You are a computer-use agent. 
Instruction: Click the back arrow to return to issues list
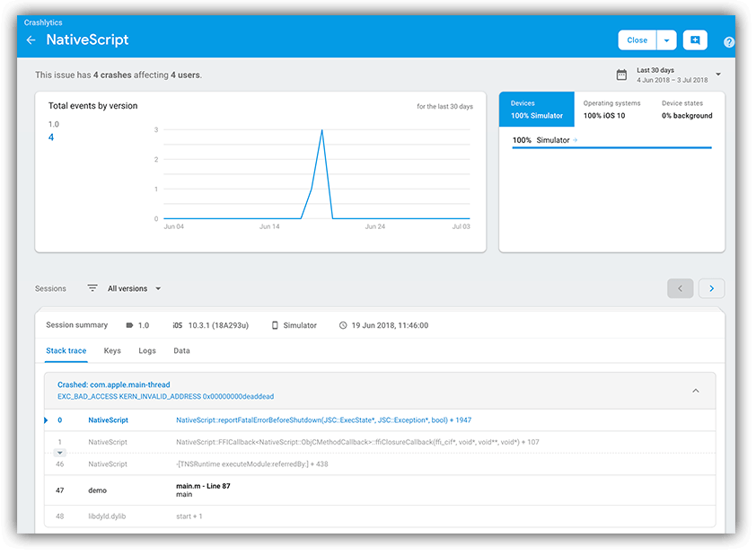pyautogui.click(x=31, y=40)
